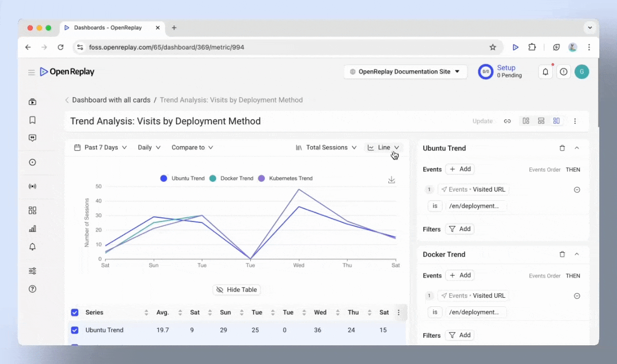
Task: Collapse the Docker Trend section
Action: [577, 254]
